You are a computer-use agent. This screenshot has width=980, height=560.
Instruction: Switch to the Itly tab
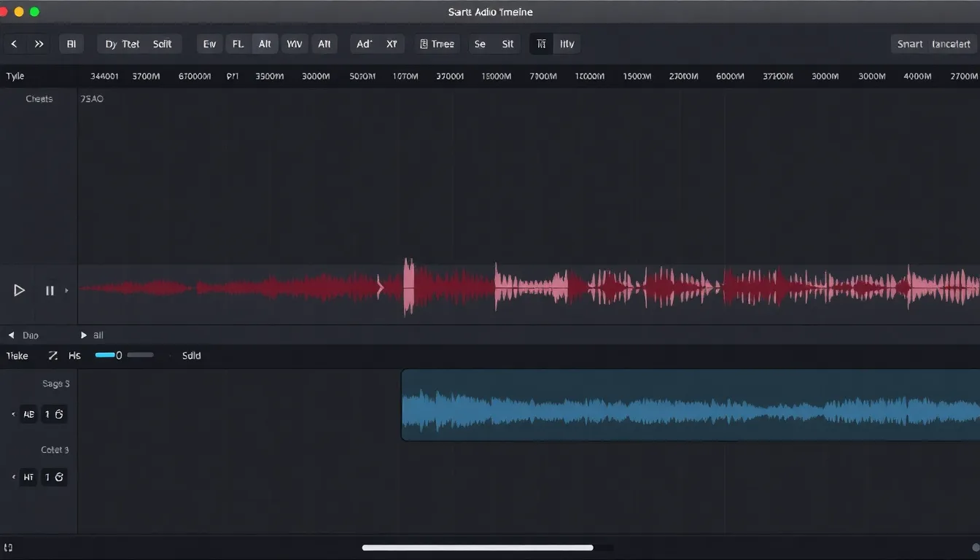[567, 44]
